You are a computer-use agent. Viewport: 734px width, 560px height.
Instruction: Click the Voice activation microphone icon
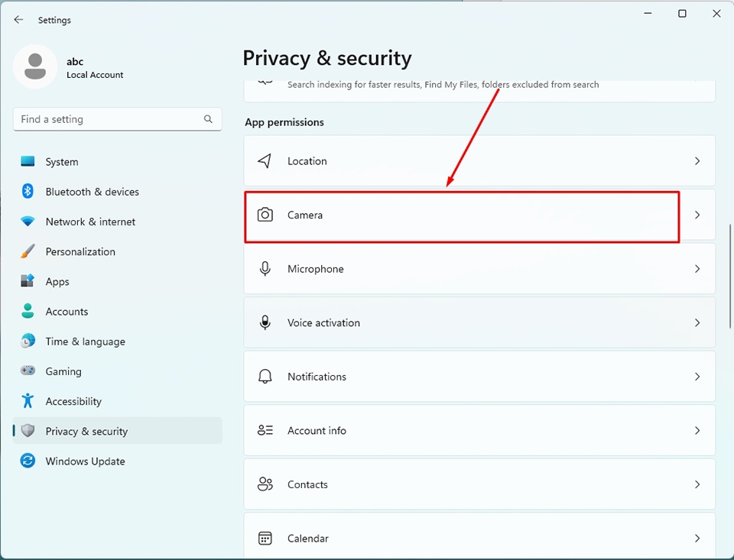265,322
